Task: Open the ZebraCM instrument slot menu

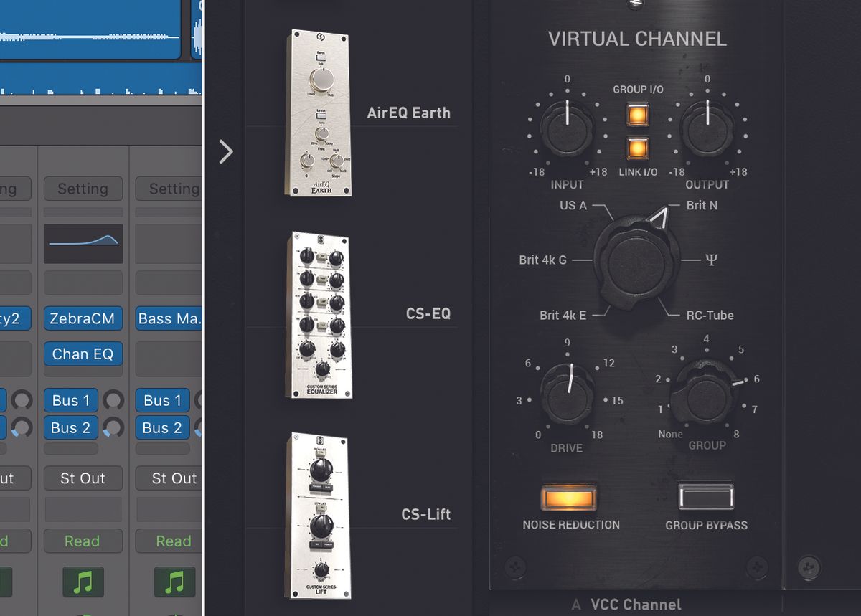Action: coord(83,318)
